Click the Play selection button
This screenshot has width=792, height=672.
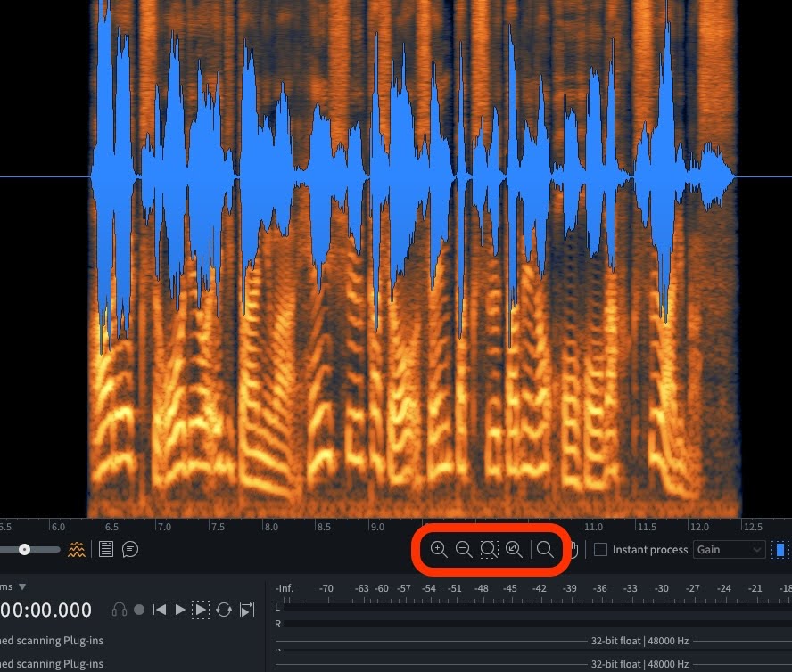[x=202, y=610]
